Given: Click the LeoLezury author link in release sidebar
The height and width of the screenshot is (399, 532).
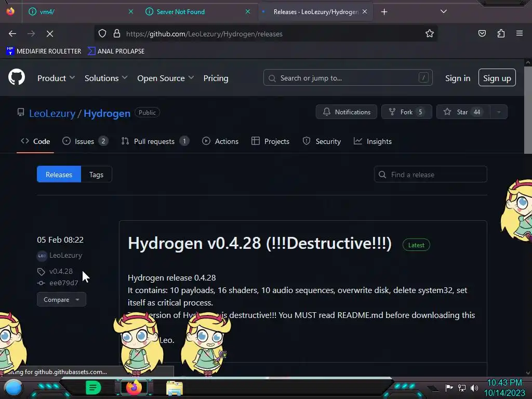Looking at the screenshot, I should coord(66,255).
